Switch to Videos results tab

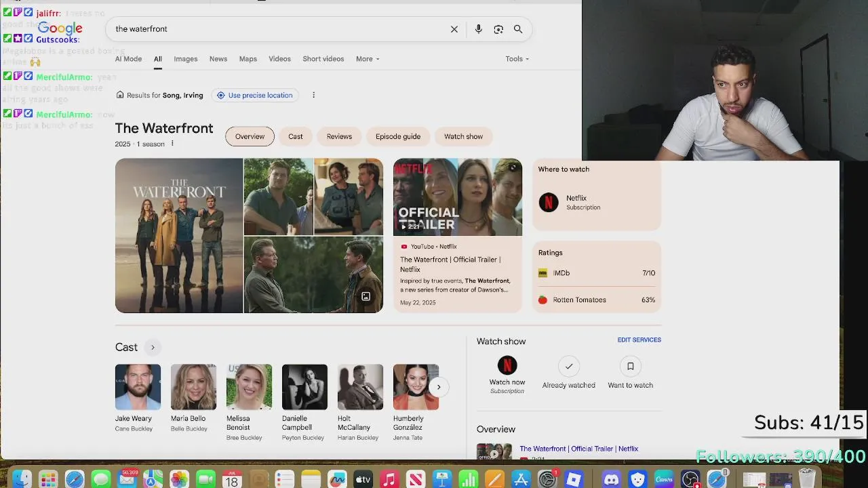coord(279,59)
